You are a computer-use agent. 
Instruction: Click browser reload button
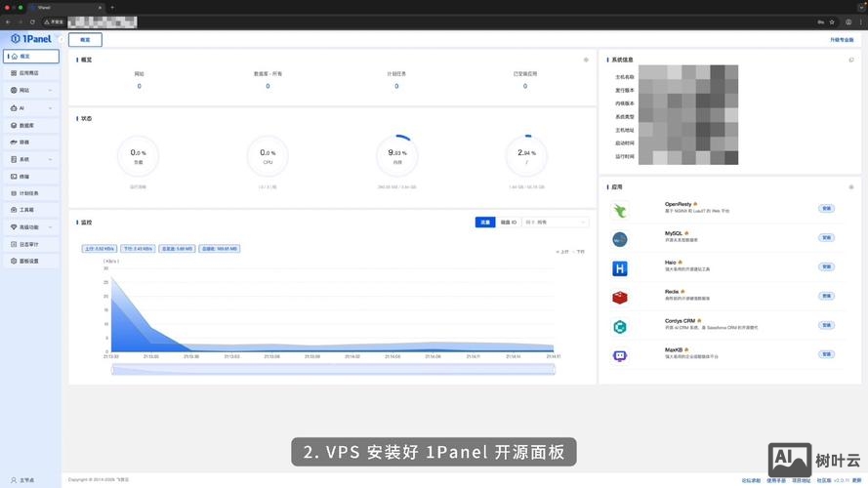(x=32, y=22)
